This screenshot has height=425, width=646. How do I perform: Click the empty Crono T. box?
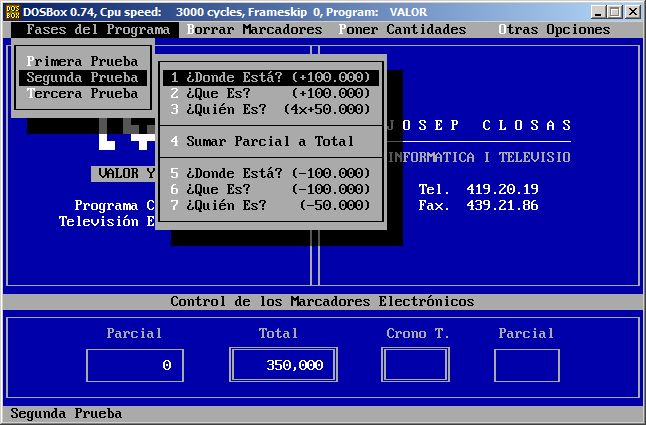tap(415, 365)
